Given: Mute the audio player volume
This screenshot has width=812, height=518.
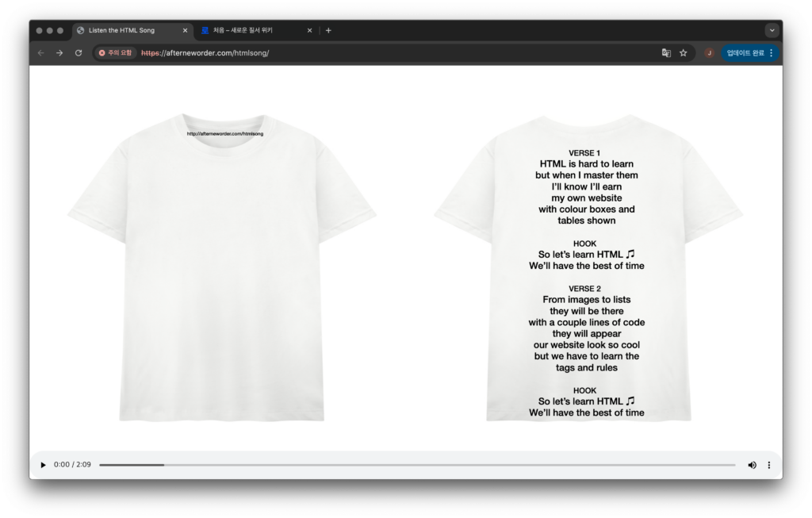Looking at the screenshot, I should pos(752,465).
